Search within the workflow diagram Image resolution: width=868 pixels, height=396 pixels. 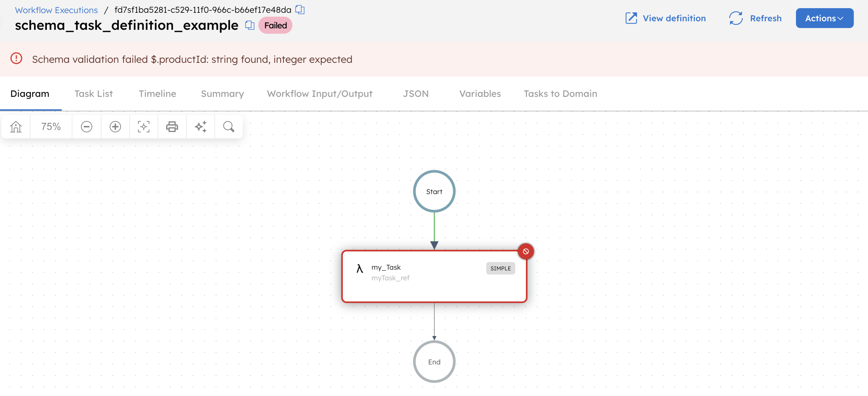click(x=229, y=126)
